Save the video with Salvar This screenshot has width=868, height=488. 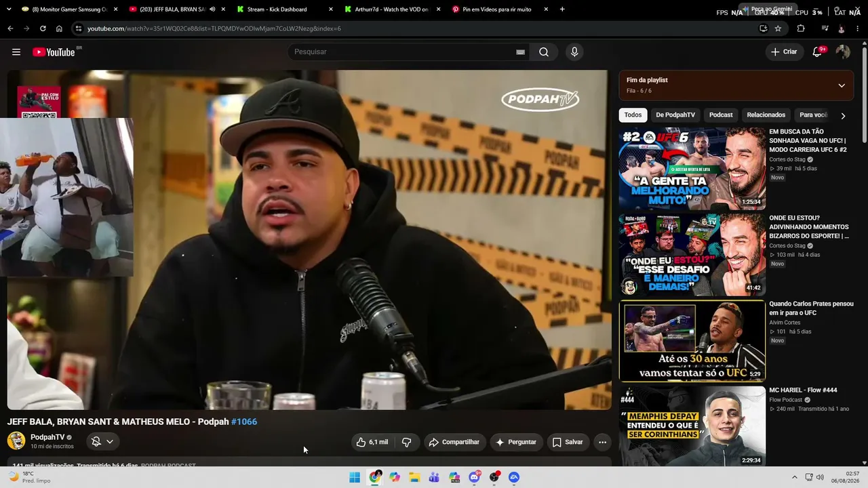[x=568, y=442]
